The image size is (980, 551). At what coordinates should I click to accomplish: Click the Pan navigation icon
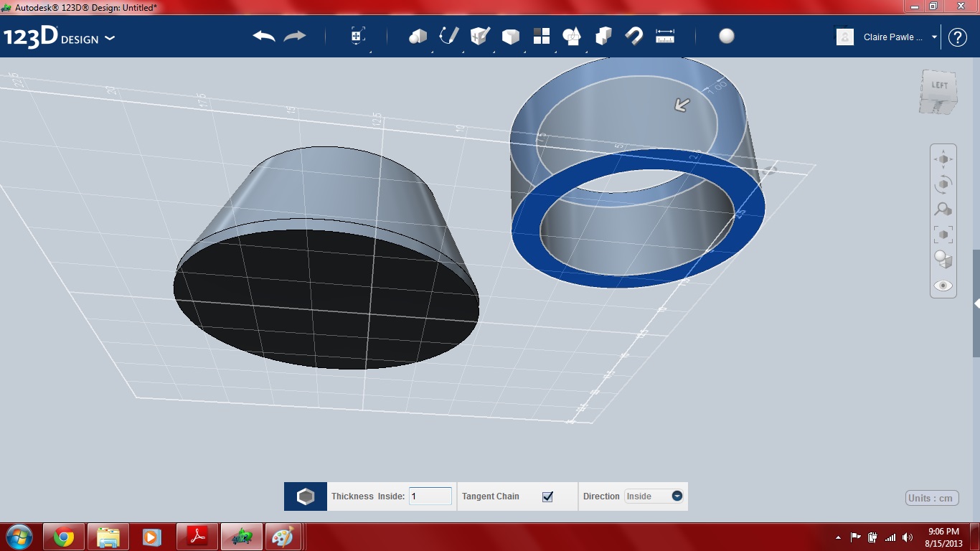pos(943,159)
